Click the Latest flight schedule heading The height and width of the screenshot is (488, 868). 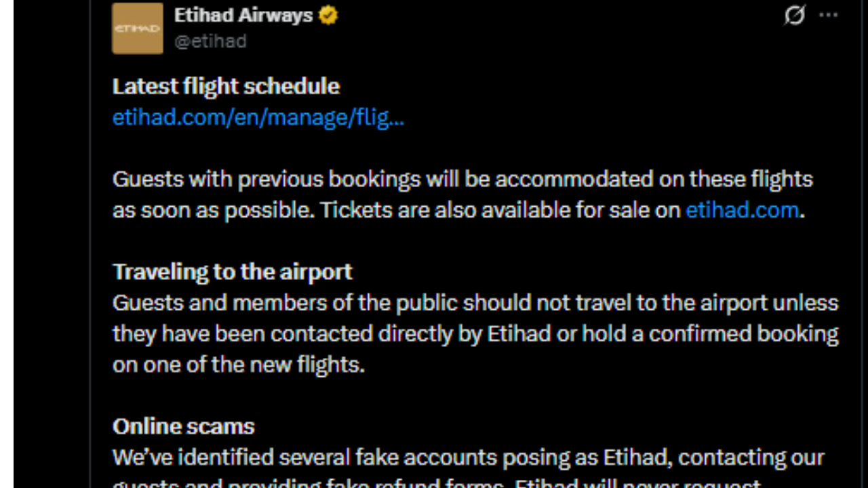pos(226,86)
